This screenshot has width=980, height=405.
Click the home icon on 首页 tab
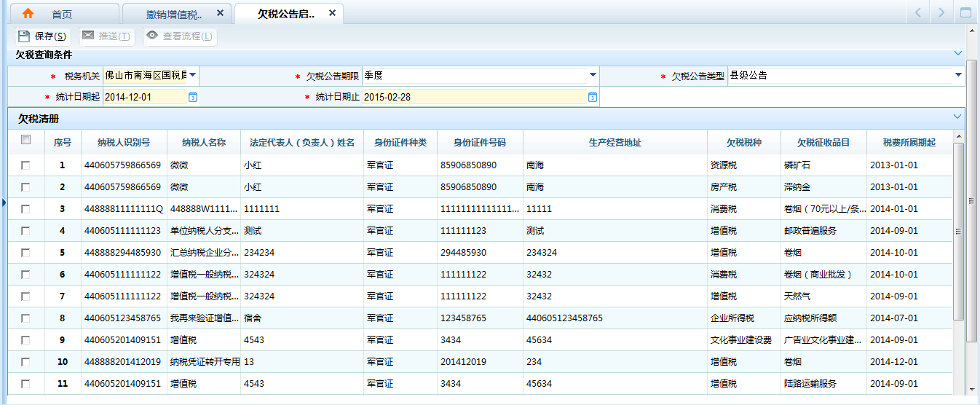pos(28,13)
